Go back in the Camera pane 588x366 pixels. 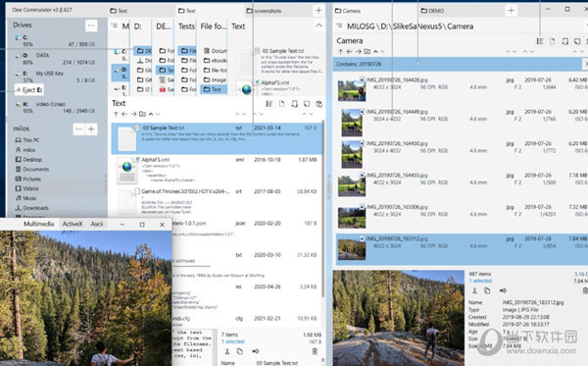pos(349,51)
